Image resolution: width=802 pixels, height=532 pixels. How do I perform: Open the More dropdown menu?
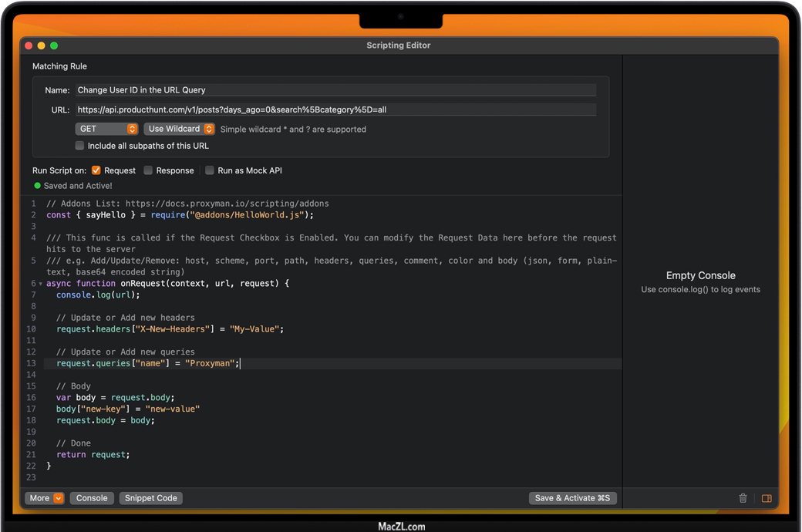[x=45, y=498]
